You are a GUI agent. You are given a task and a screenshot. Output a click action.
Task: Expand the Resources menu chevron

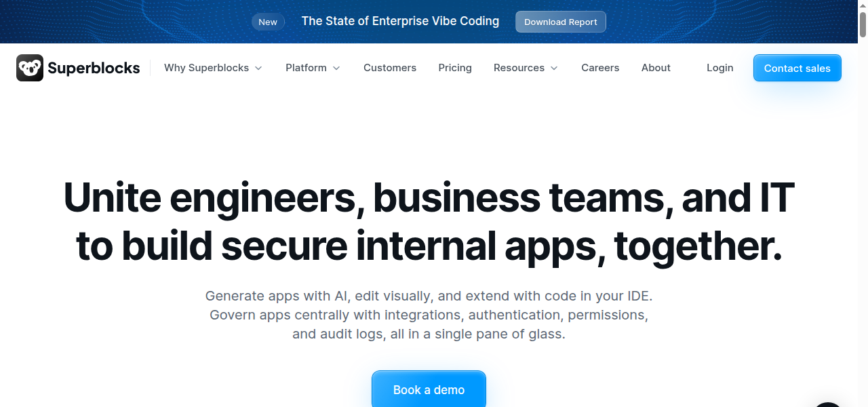pos(554,69)
